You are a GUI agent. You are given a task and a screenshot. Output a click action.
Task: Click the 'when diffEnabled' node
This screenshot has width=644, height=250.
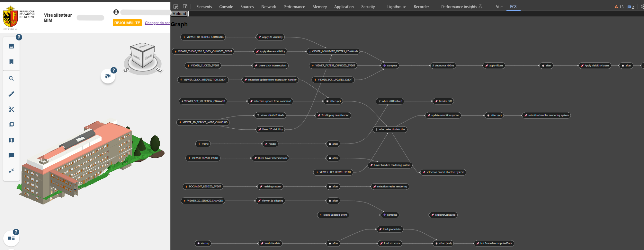pos(390,101)
